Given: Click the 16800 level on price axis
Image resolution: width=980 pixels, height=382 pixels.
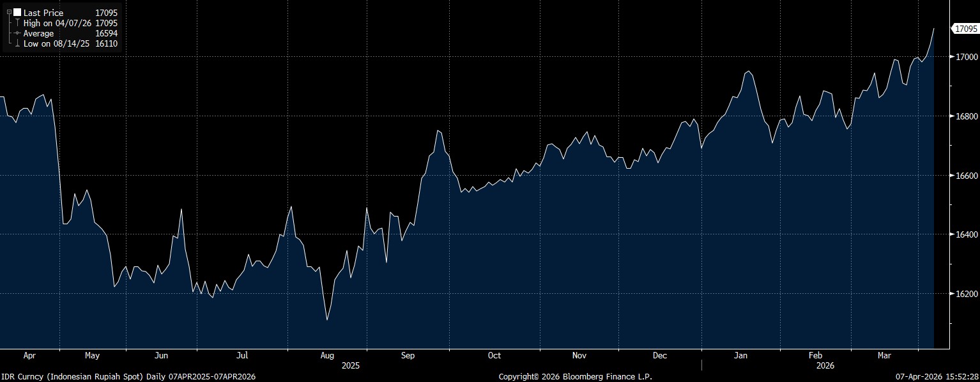Looking at the screenshot, I should 966,116.
